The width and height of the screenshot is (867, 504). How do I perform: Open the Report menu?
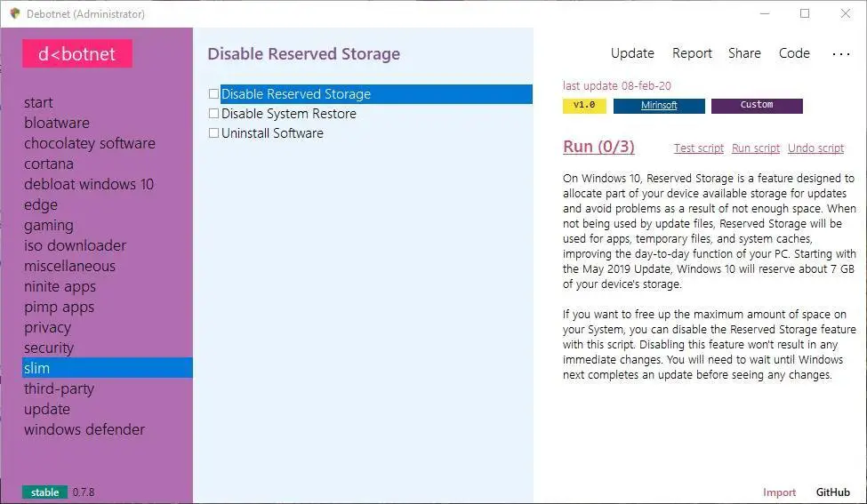pyautogui.click(x=692, y=53)
